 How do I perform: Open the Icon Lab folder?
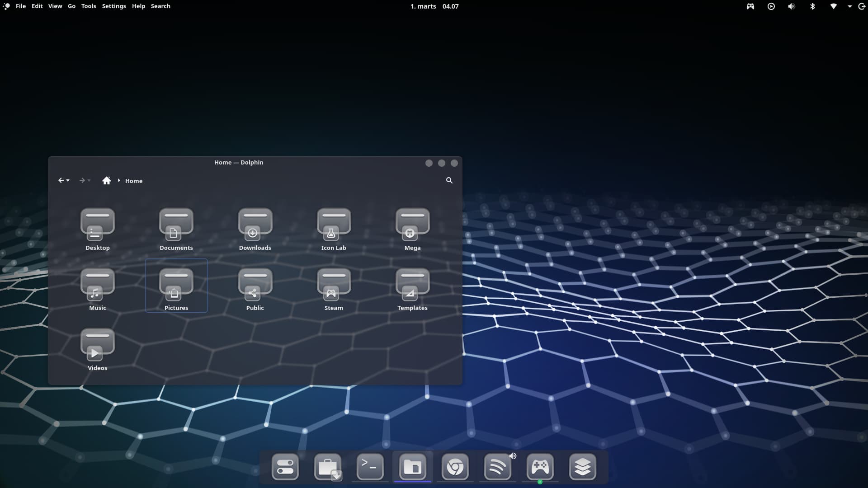coord(334,229)
